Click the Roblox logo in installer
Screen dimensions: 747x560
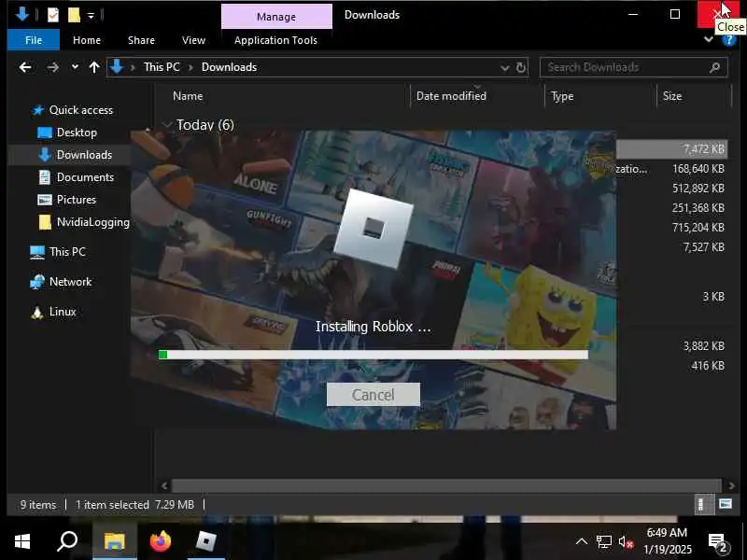[373, 229]
